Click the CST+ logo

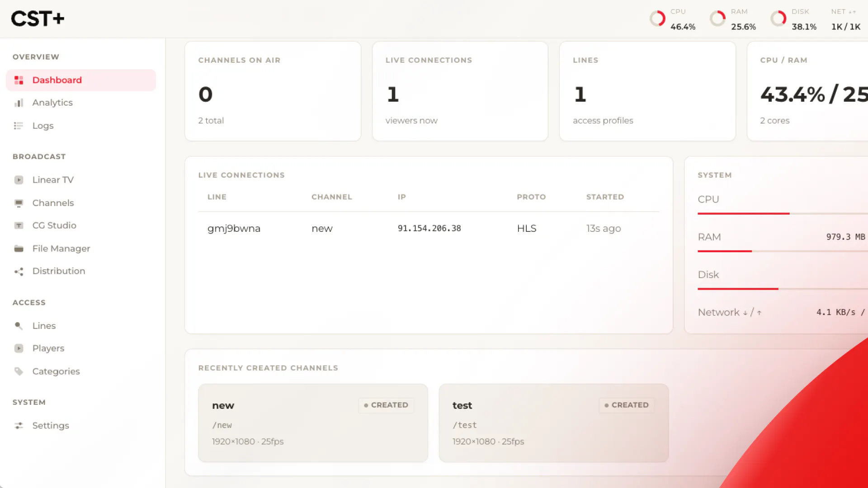point(38,19)
